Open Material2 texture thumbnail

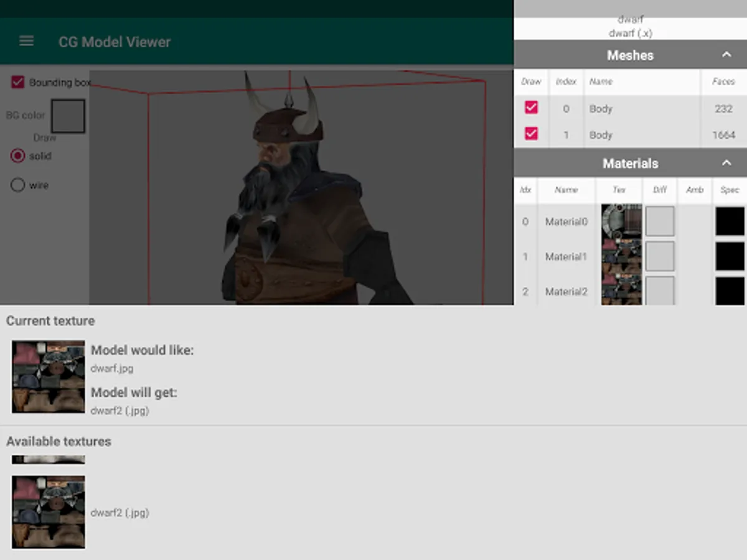[x=621, y=290]
